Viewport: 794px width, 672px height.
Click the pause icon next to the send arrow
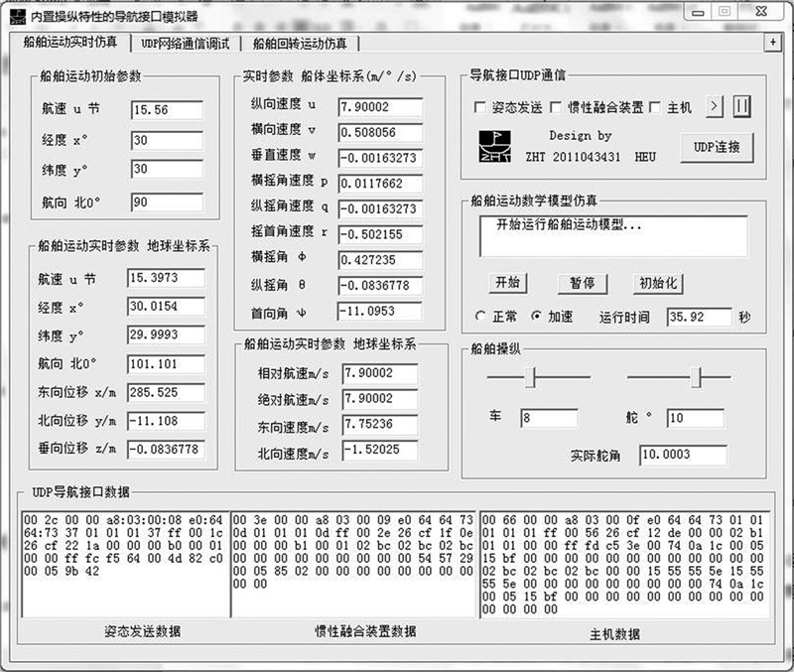point(741,107)
